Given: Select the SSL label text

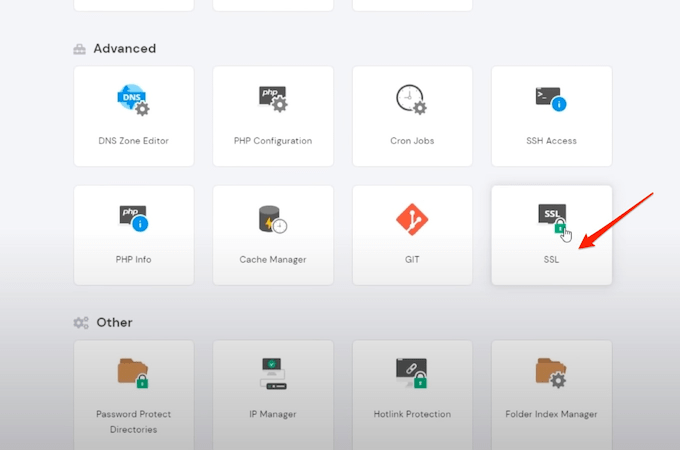Looking at the screenshot, I should [551, 259].
